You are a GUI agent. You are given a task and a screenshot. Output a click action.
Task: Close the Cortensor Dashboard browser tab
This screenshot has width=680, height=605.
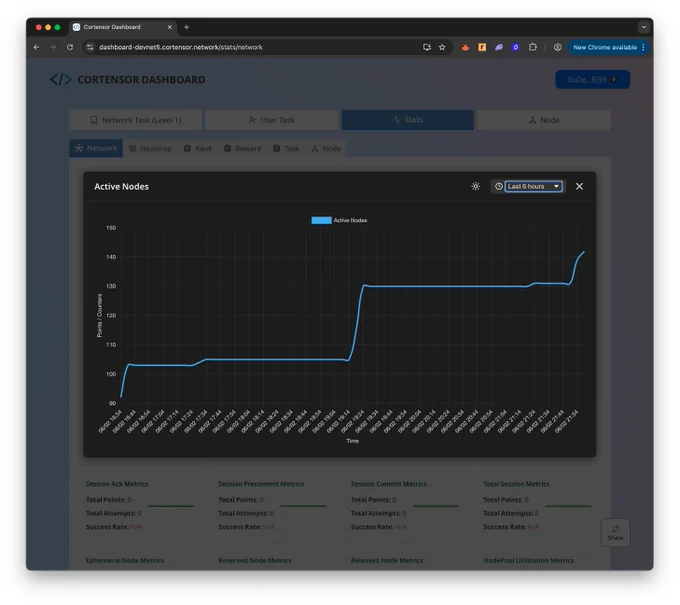pos(170,27)
